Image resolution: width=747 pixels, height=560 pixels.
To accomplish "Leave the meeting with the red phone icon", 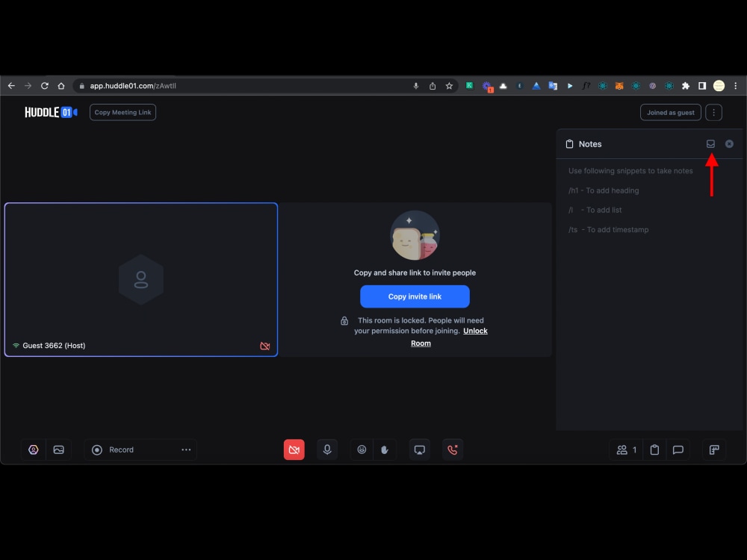I will [453, 449].
